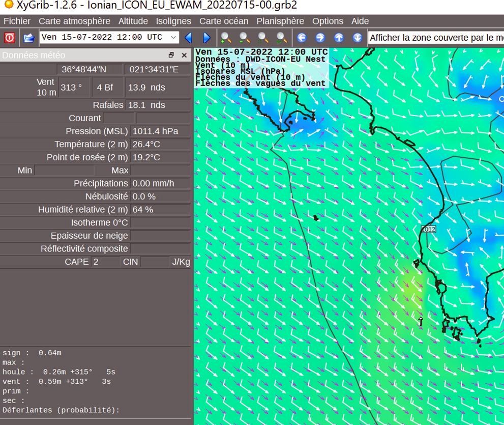Click the empty CIN value field
The image size is (504, 425).
pyautogui.click(x=155, y=262)
